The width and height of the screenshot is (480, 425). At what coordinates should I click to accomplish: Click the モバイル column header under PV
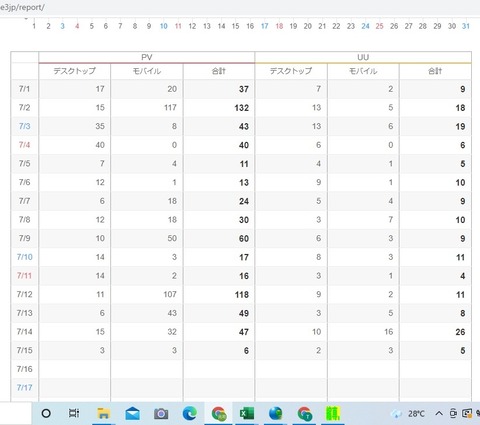click(x=147, y=71)
